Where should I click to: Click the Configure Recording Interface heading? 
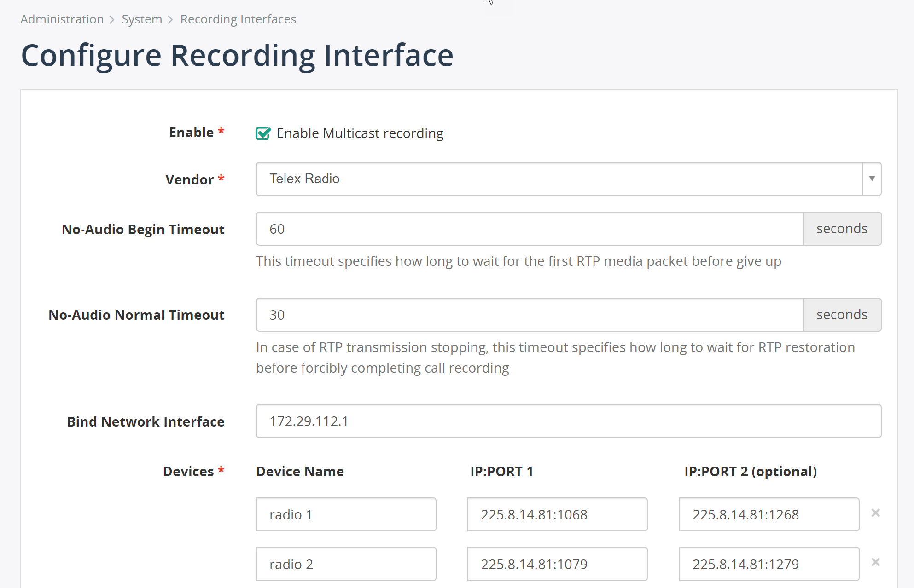[238, 55]
